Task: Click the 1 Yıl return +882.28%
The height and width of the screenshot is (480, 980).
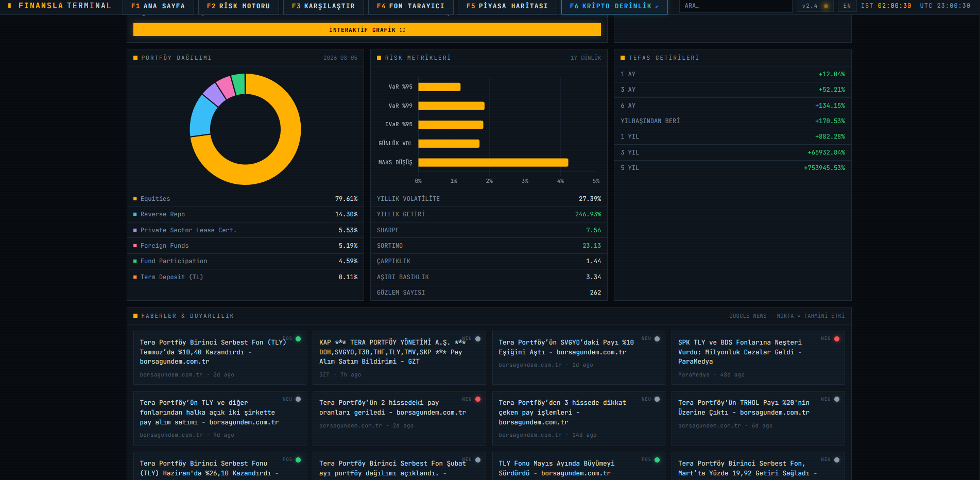Action: point(830,136)
